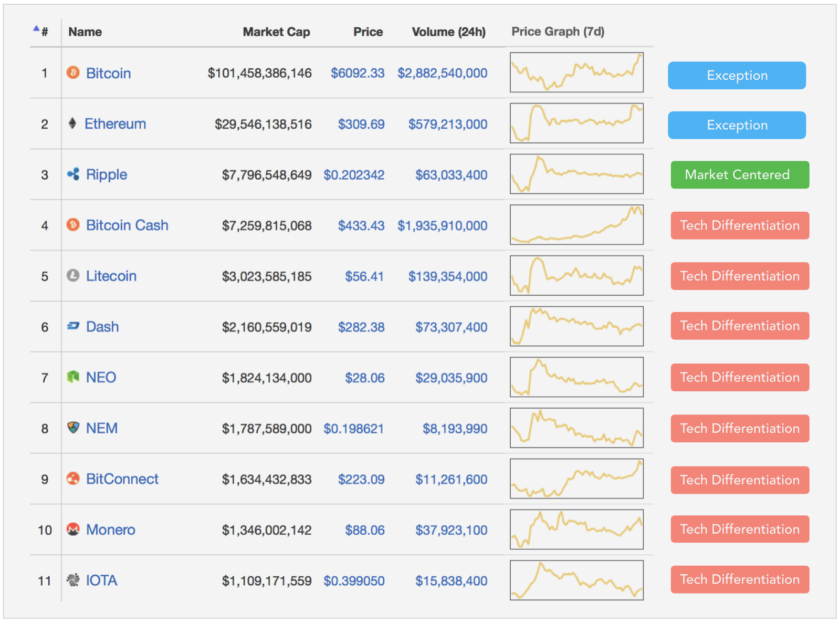Click the NEO green logo icon
840x622 pixels.
point(73,377)
